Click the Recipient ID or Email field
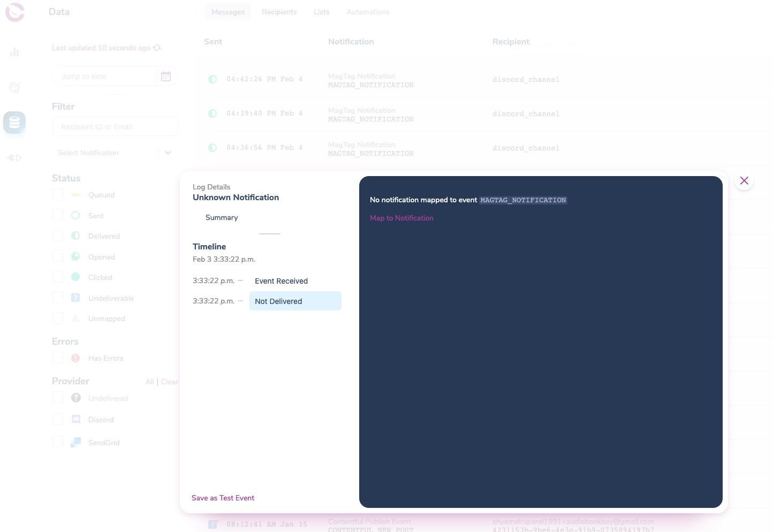Image resolution: width=773 pixels, height=532 pixels. pos(115,127)
